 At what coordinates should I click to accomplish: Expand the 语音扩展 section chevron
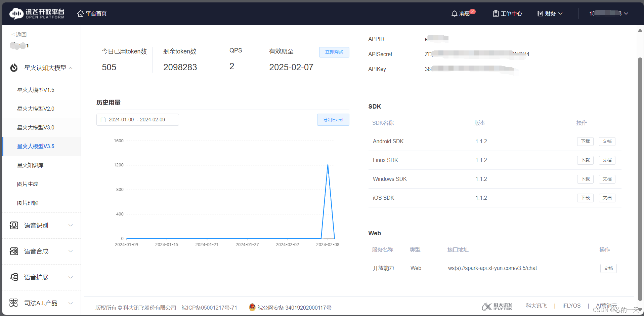click(71, 277)
